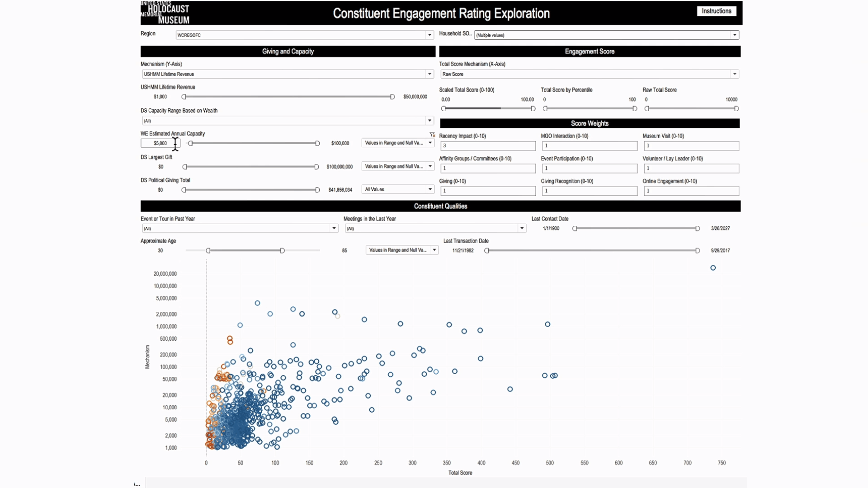Click the USHMM Lifetime Revenue slider right handle

(392, 97)
